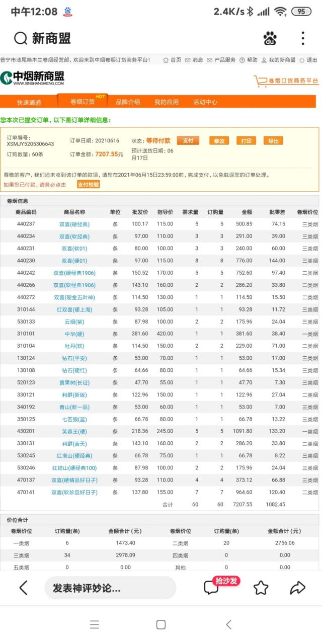Click the 中烟新商盟 logo
322x644 pixels.
tap(33, 78)
